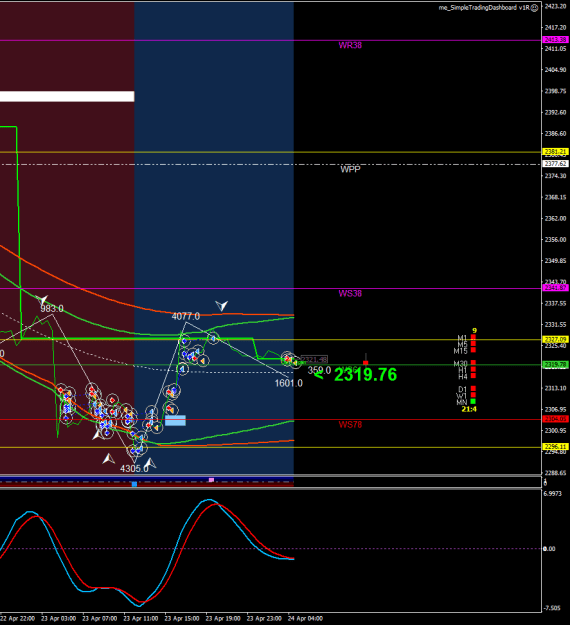Select the magenta 2413.38 price tag

coord(555,39)
